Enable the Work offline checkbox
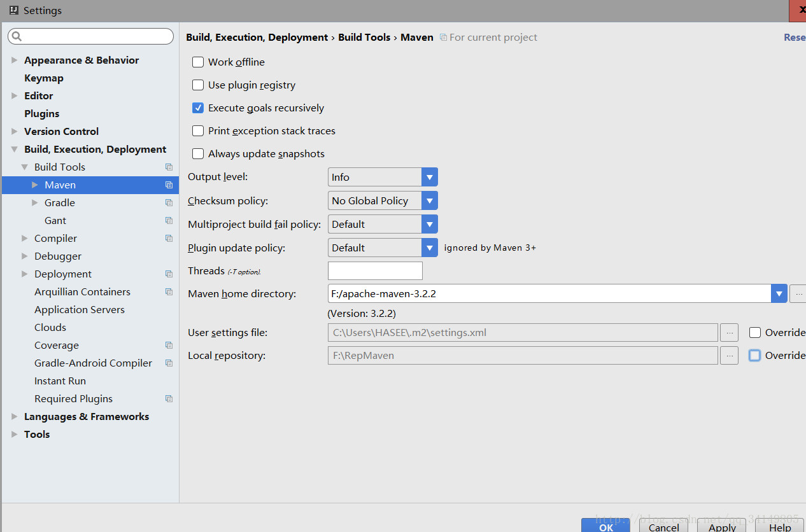Screen dimensions: 806x532 click(x=198, y=62)
